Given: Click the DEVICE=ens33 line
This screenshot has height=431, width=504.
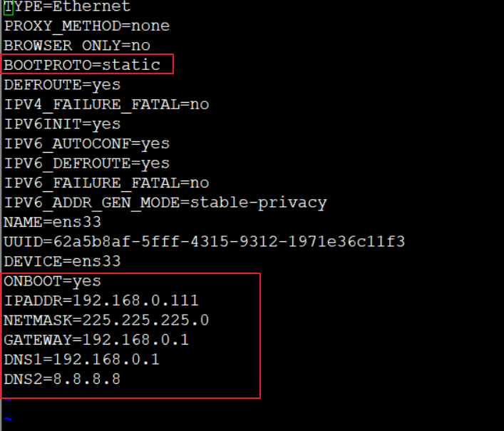Looking at the screenshot, I should 62,261.
